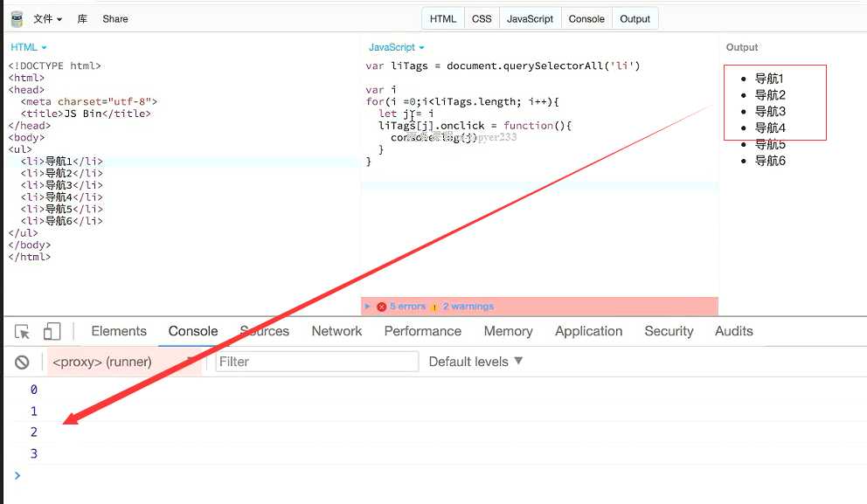Viewport: 867px width, 504px height.
Task: Expand the errors and warnings bar
Action: pos(367,307)
